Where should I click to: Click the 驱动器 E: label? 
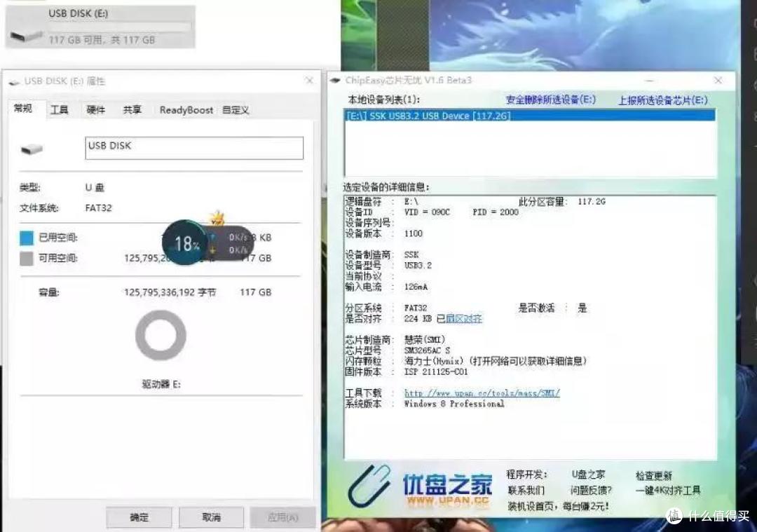(x=161, y=384)
